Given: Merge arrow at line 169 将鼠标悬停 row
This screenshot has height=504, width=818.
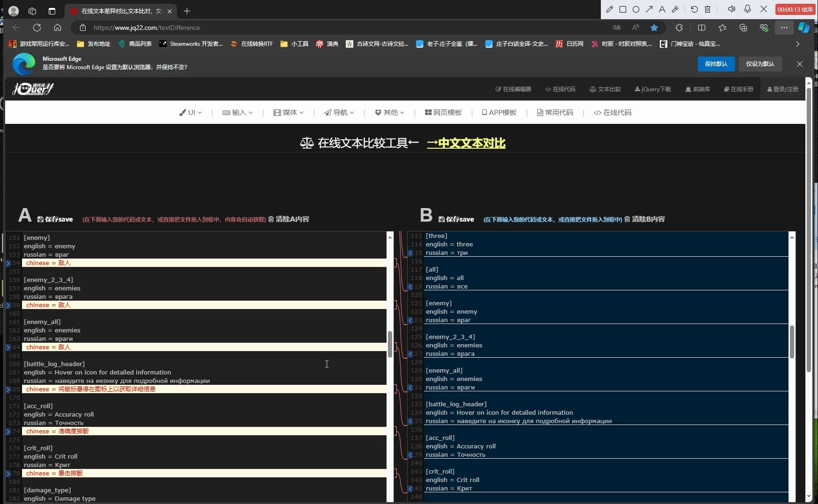Looking at the screenshot, I should [x=8, y=389].
